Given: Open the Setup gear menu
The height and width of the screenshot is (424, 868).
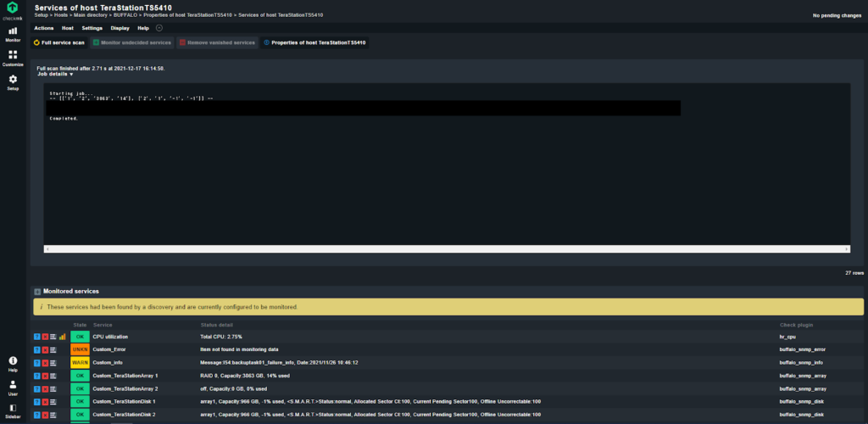Looking at the screenshot, I should 13,82.
